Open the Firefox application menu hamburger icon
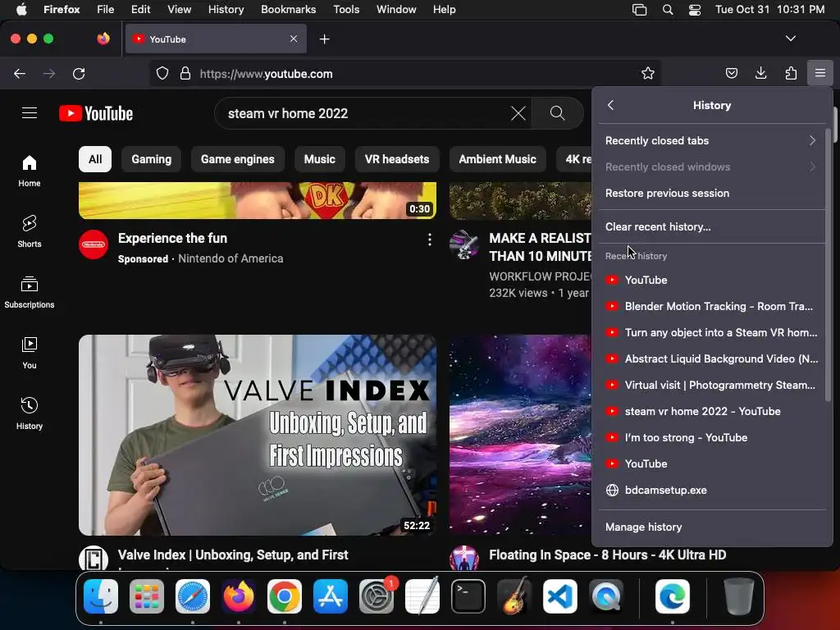 [819, 73]
